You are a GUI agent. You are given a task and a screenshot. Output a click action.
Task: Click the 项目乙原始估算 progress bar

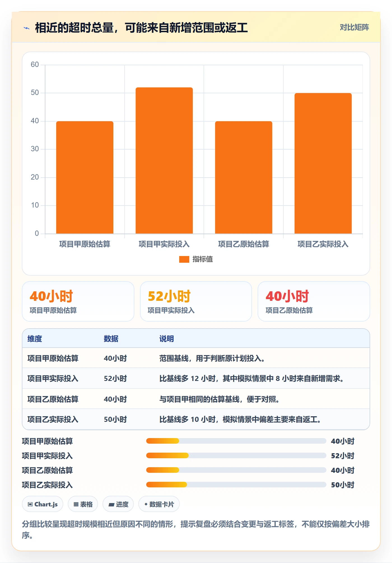pos(236,470)
